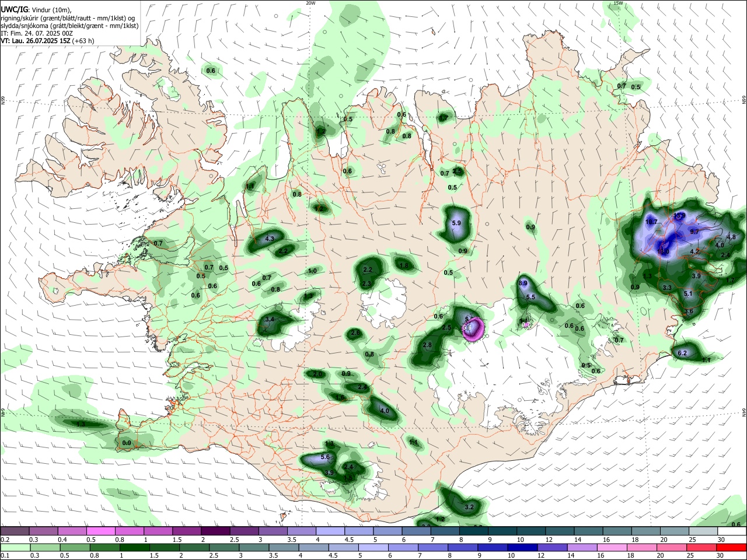Screen dimensions: 747x560
Task: Select the darkest green 1 swatch in lower legend
Action: tap(134, 547)
